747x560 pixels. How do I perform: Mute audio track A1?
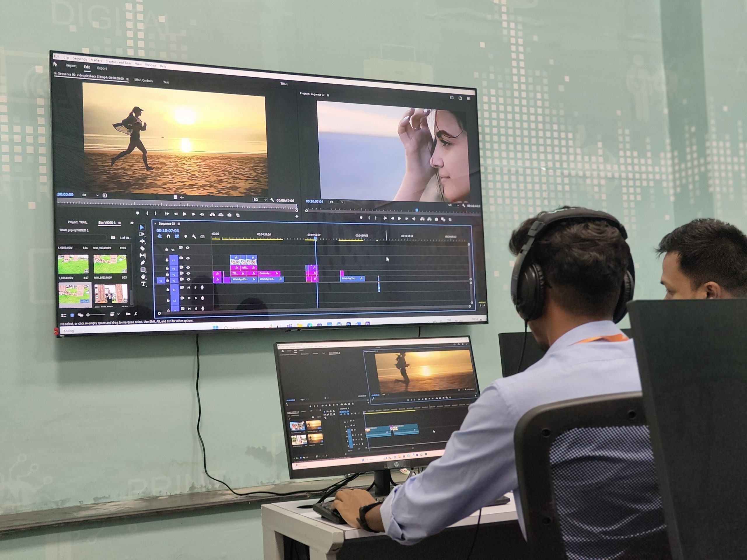click(189, 288)
